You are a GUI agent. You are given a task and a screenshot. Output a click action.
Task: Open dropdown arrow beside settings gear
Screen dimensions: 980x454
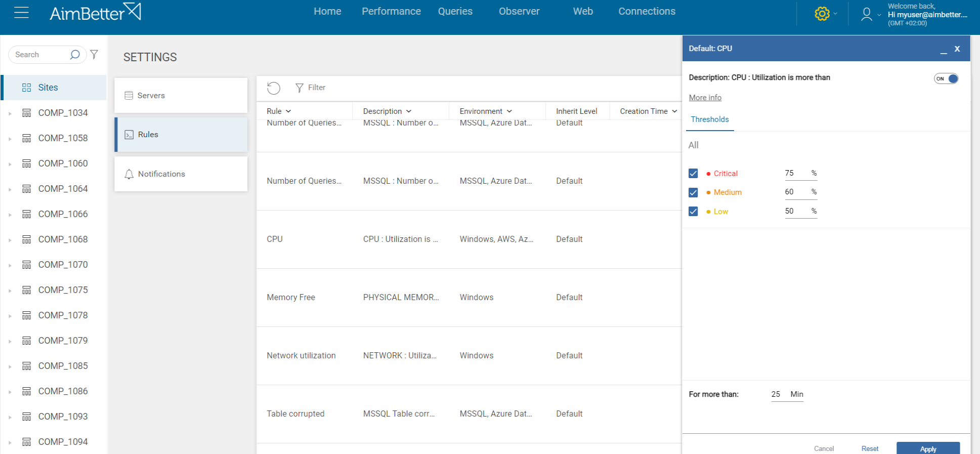pos(835,14)
